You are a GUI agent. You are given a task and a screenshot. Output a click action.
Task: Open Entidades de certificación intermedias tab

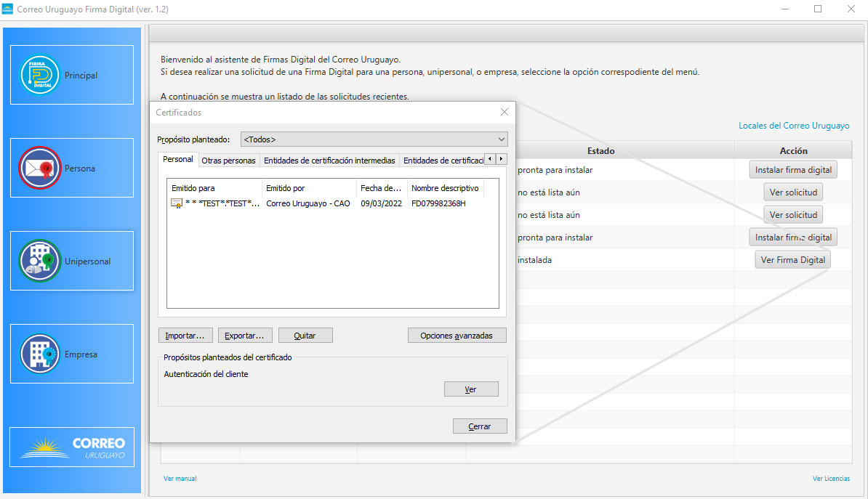pyautogui.click(x=329, y=161)
